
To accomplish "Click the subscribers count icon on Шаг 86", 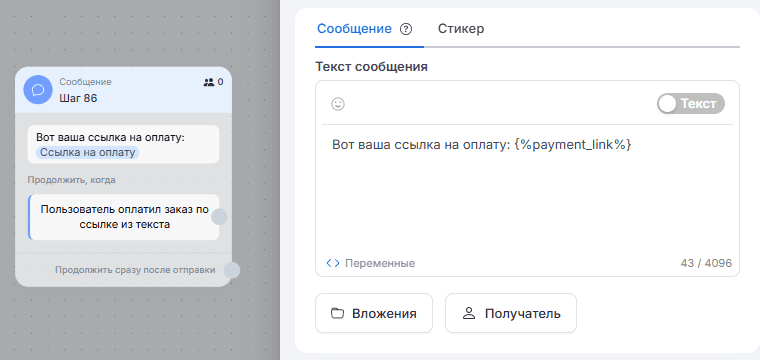I will tap(208, 82).
